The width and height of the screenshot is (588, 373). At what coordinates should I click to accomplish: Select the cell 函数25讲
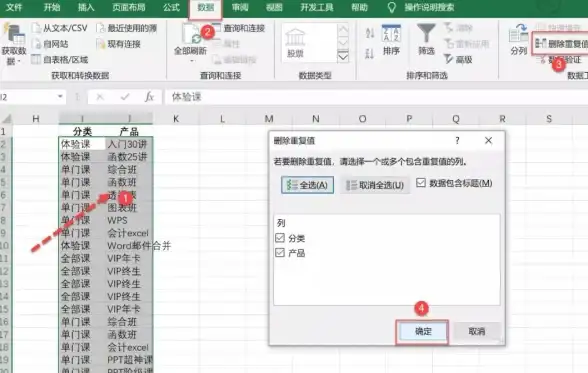point(129,157)
